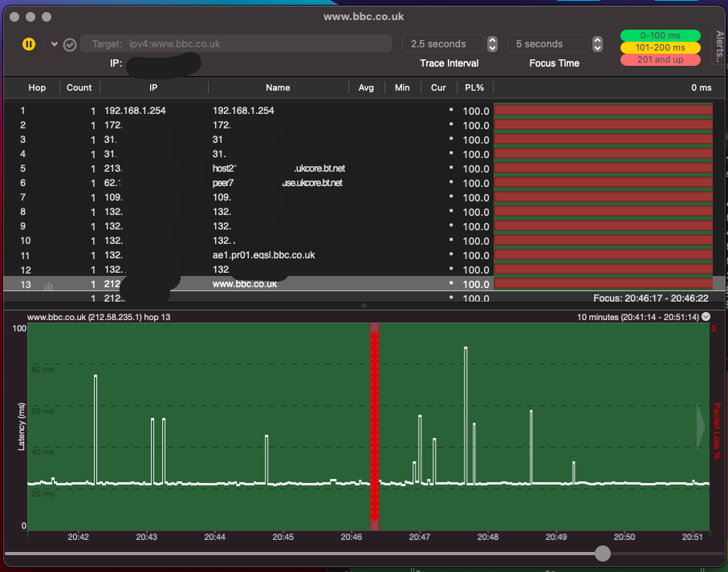The height and width of the screenshot is (572, 728).
Task: Open the target history dropdown arrow
Action: (x=55, y=44)
